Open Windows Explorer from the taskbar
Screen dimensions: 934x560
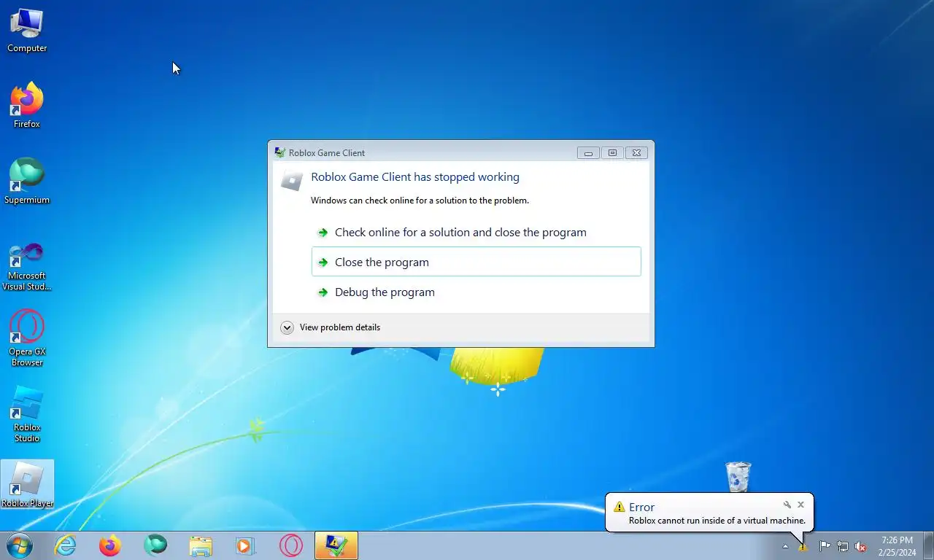(201, 545)
